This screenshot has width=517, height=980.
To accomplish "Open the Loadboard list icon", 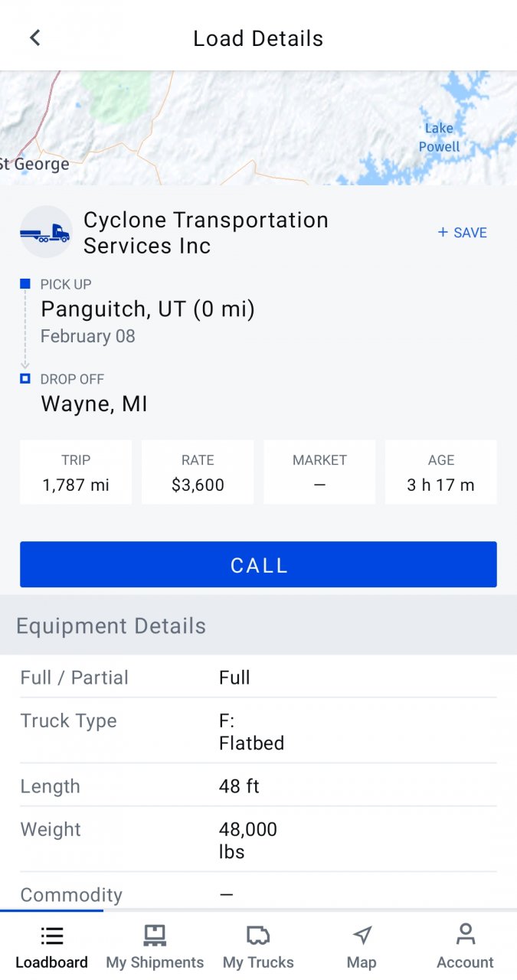I will (51, 935).
